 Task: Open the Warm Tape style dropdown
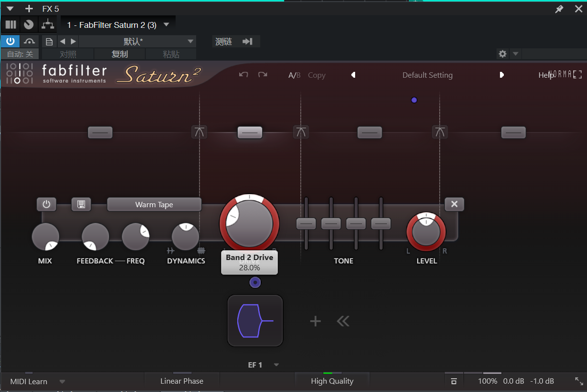(x=154, y=205)
